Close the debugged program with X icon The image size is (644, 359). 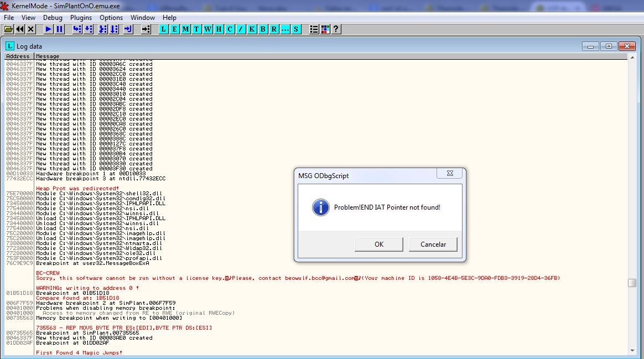31,29
